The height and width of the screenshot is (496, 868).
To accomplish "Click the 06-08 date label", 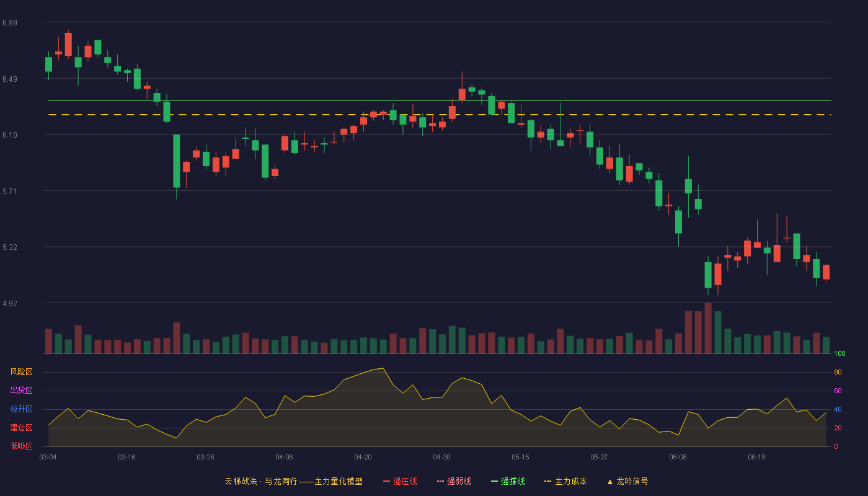I will pos(678,457).
